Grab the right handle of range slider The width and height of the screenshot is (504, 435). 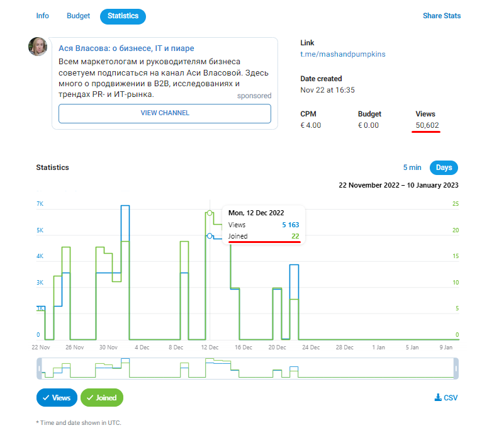click(456, 368)
